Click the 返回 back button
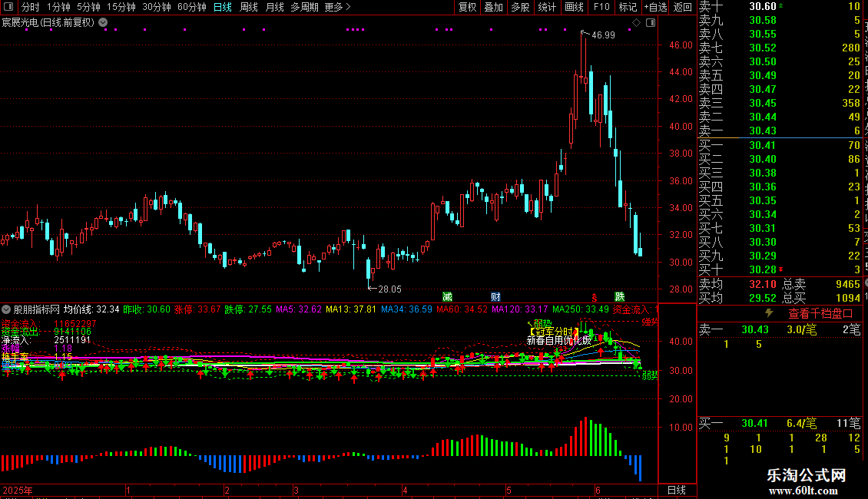The width and height of the screenshot is (868, 499). click(683, 7)
